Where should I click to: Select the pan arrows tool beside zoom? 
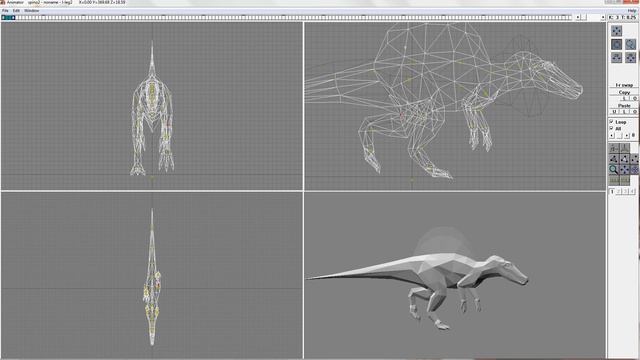(624, 169)
